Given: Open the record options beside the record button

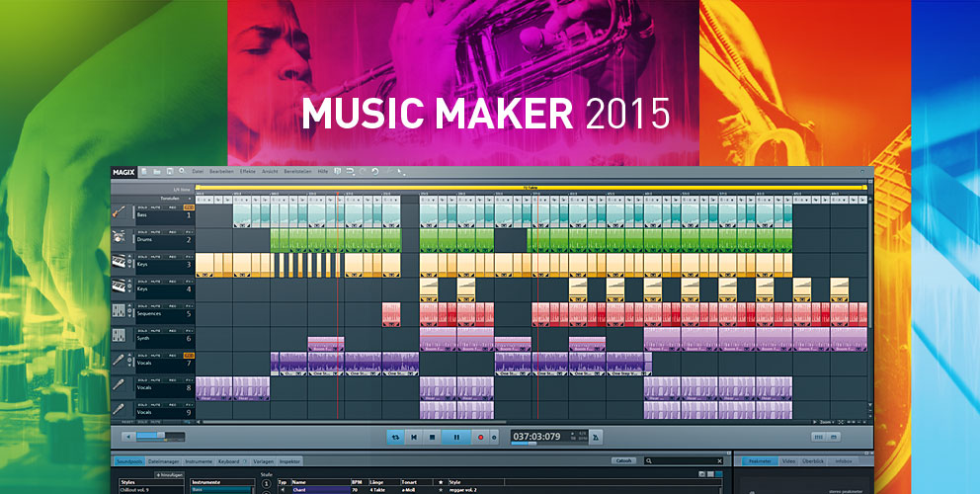Looking at the screenshot, I should (x=494, y=437).
